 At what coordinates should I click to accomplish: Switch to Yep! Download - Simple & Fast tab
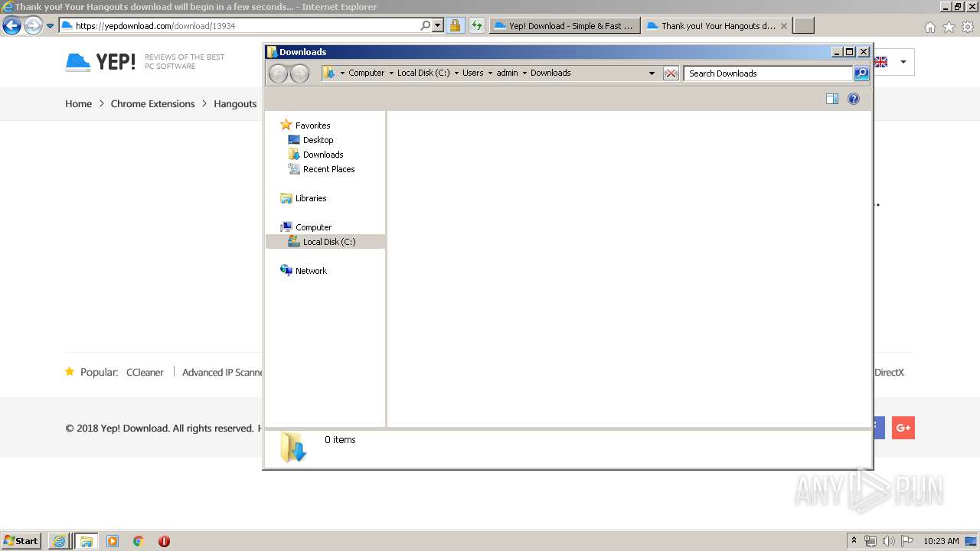[564, 25]
